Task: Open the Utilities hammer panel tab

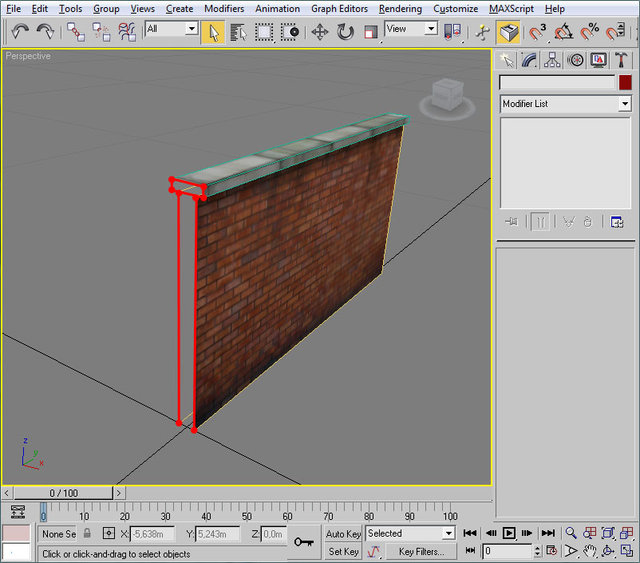Action: point(621,60)
